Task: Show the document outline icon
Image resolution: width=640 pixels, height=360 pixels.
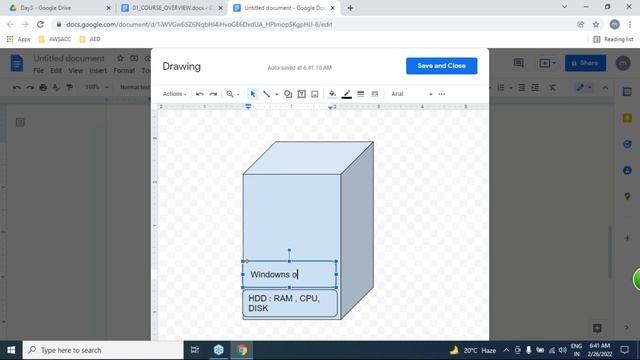Action: (x=20, y=122)
